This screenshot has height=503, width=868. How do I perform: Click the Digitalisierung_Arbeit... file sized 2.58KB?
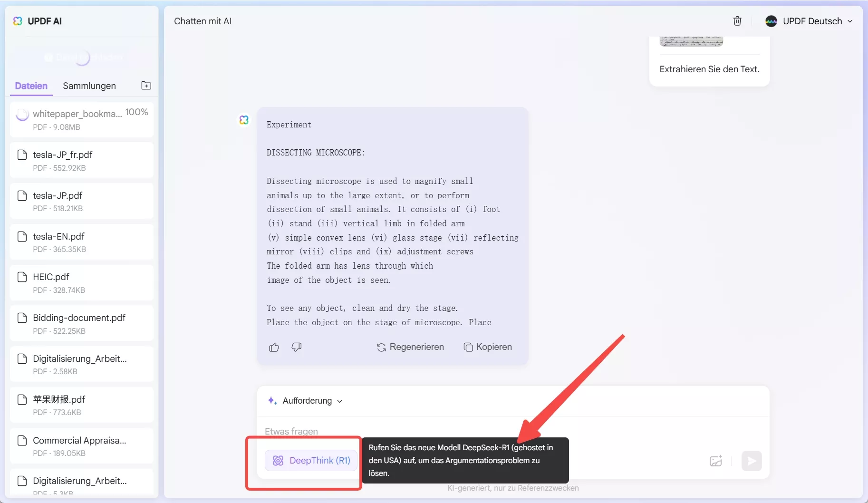click(x=82, y=364)
